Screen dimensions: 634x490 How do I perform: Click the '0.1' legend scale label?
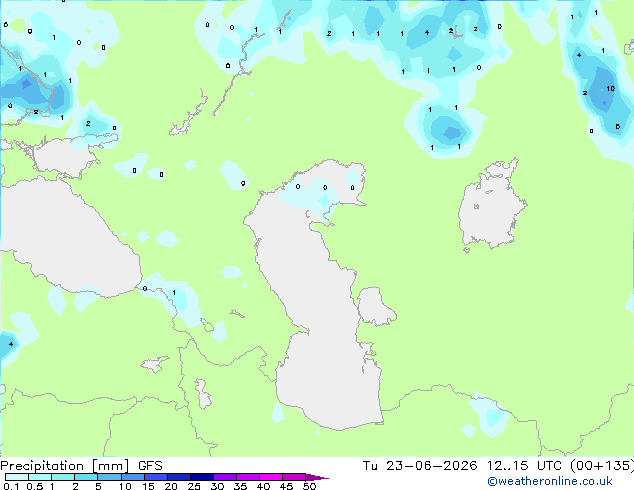pyautogui.click(x=11, y=486)
